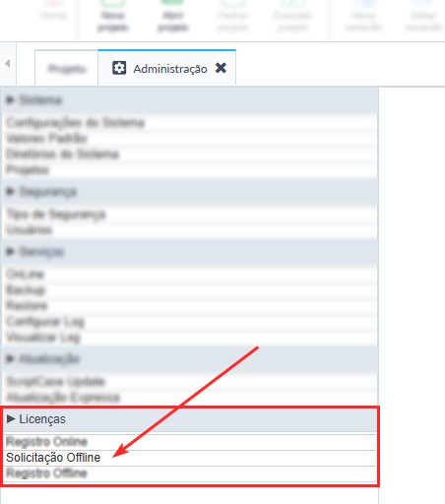Image resolution: width=445 pixels, height=504 pixels.
Task: Open Registro Offline license option
Action: pyautogui.click(x=46, y=473)
